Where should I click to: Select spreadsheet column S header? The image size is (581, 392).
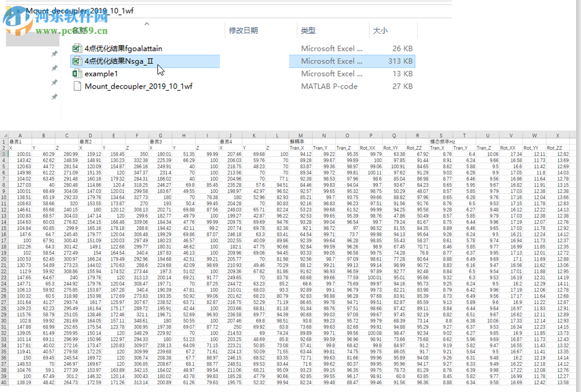(441, 135)
